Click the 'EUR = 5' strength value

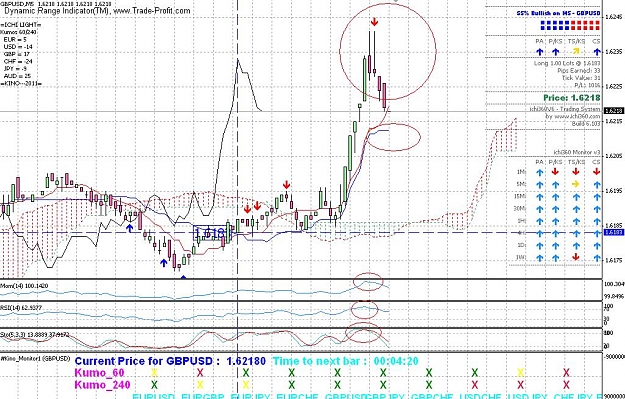[15, 39]
